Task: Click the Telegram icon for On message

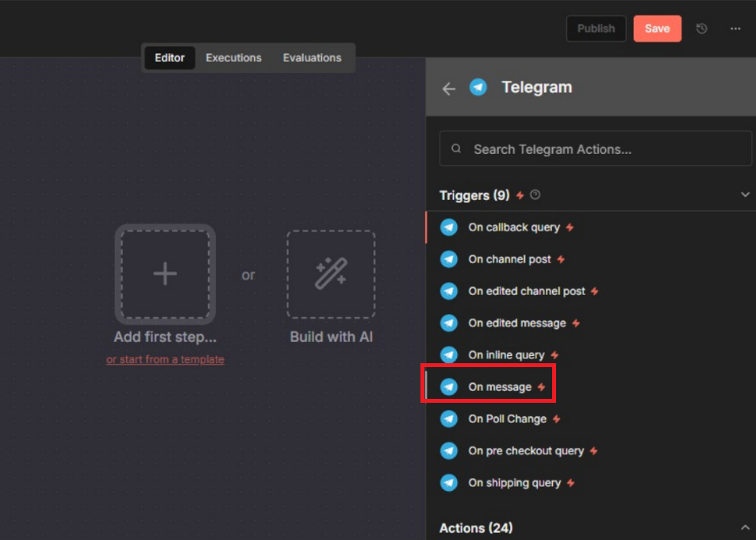Action: (x=449, y=387)
